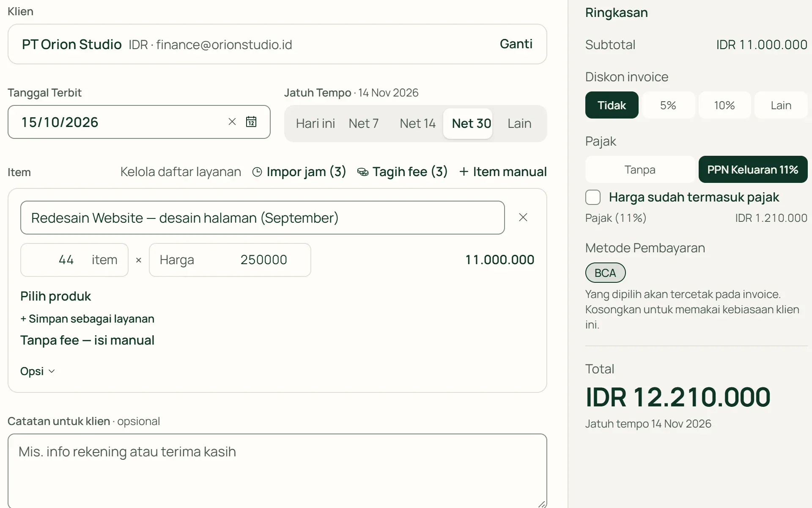Select 'Lain' in the Jatuh Tempo tabs

coord(519,123)
